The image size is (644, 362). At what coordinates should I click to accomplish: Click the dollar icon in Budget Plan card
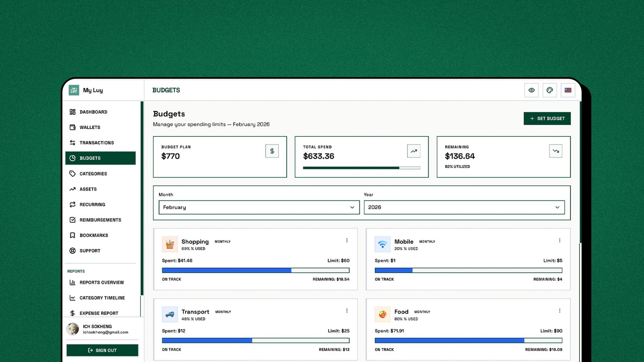click(x=272, y=151)
